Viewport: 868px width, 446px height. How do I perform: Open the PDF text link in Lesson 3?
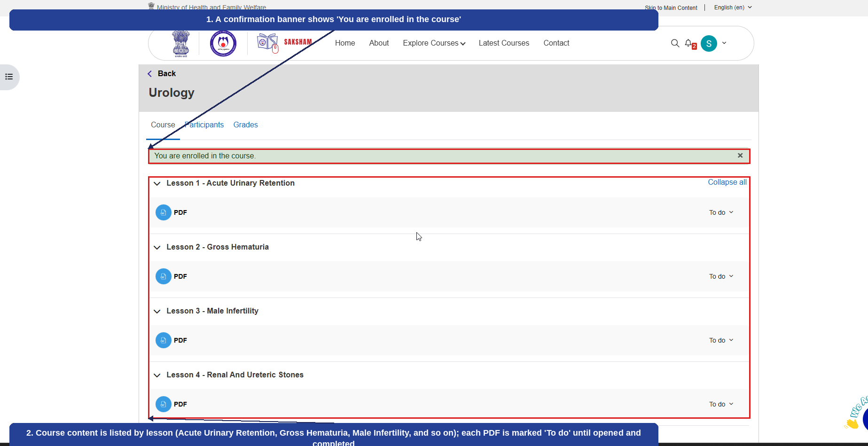tap(180, 341)
